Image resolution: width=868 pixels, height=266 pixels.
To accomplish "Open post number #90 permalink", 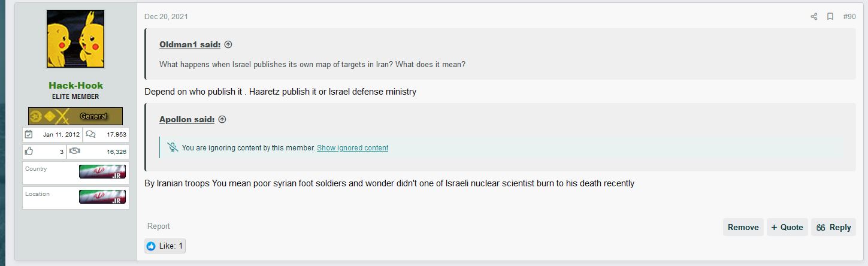I will point(849,17).
